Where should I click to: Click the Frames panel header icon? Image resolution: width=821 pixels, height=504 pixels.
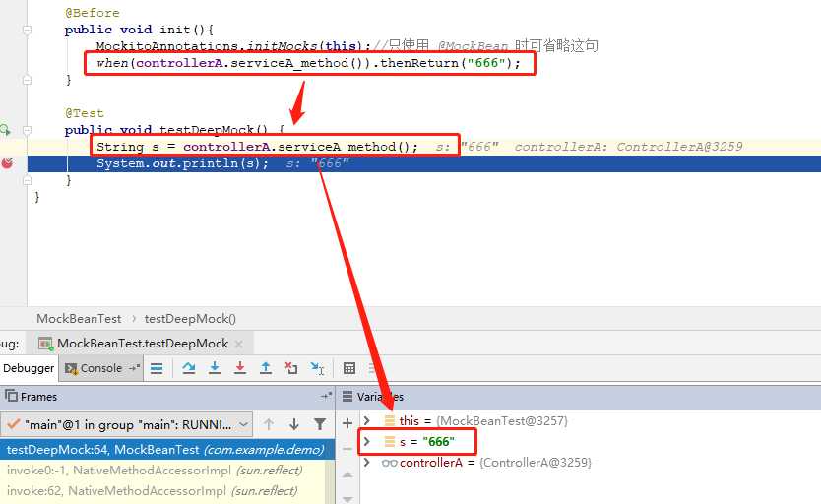11,396
